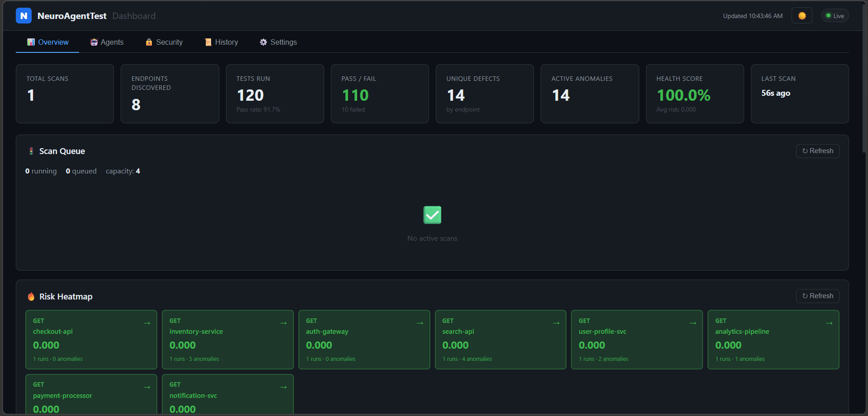868x416 pixels.
Task: Click the flame icon beside Risk Heatmap
Action: pyautogui.click(x=31, y=296)
